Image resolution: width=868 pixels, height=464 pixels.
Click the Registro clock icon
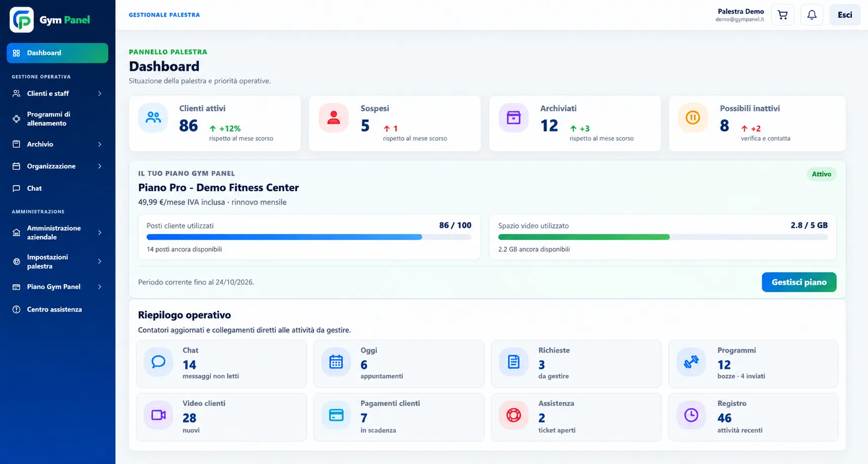(x=691, y=415)
